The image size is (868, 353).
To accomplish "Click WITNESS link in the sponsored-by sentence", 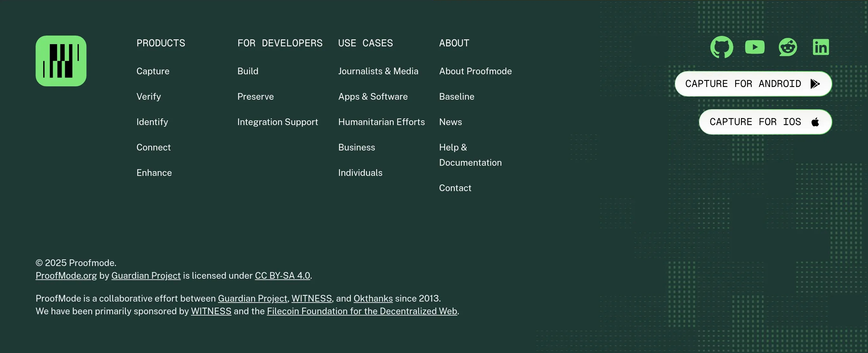I will pyautogui.click(x=211, y=311).
